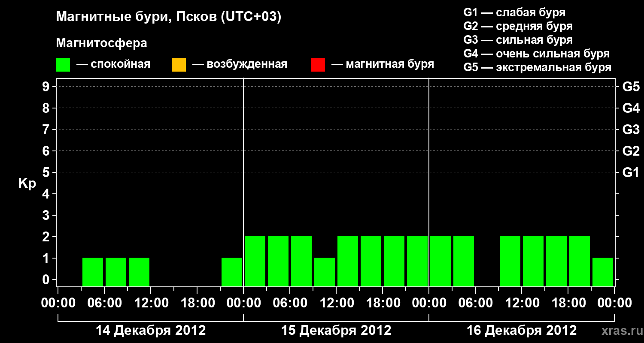Viewport: 644px width, 343px height.
Task: Click the '12:00' tick label for 14 December
Action: point(151,303)
